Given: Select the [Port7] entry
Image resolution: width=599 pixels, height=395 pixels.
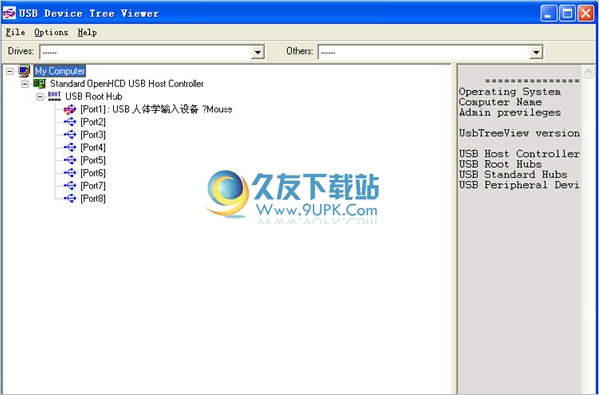Looking at the screenshot, I should [93, 186].
